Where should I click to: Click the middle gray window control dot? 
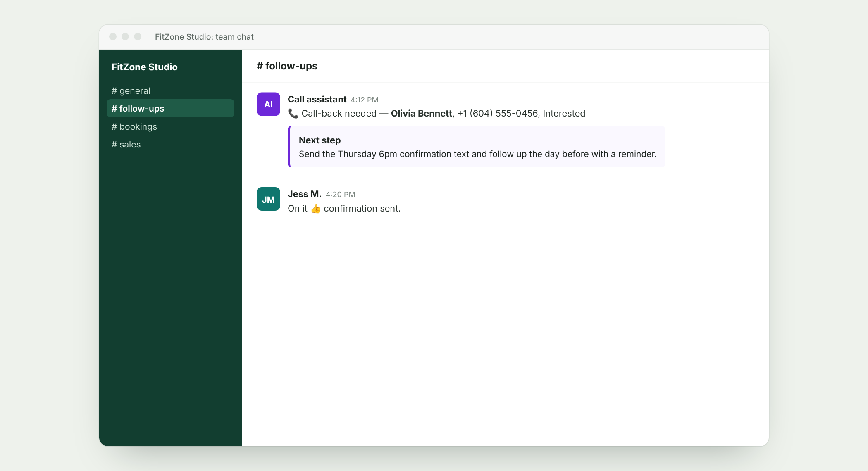(125, 37)
